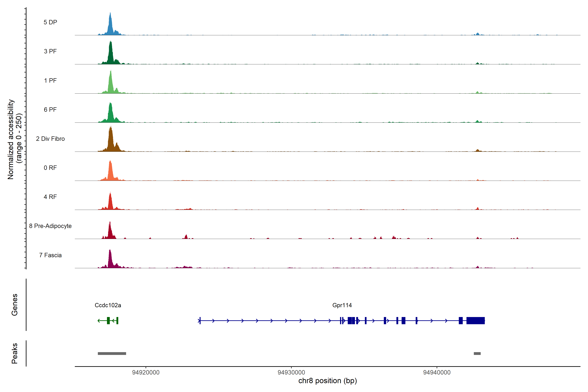The image size is (588, 392).
Task: Click the 94930000 axis tick label
Action: pyautogui.click(x=291, y=373)
